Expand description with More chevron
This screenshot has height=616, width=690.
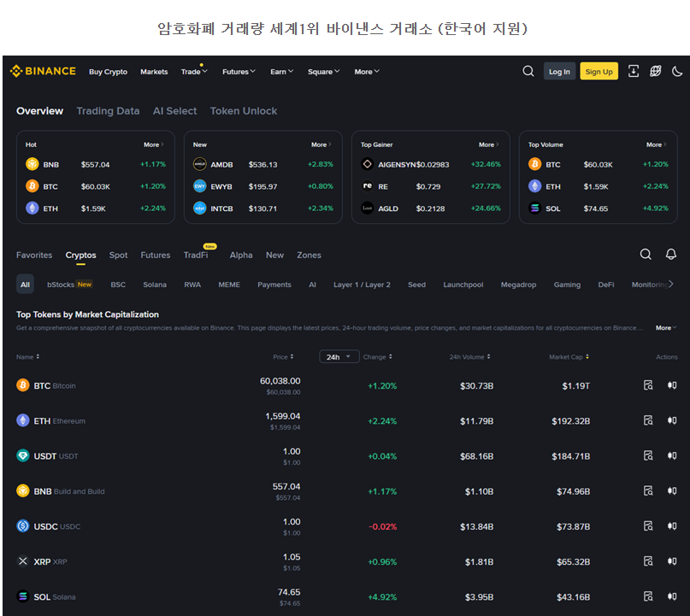click(x=666, y=328)
